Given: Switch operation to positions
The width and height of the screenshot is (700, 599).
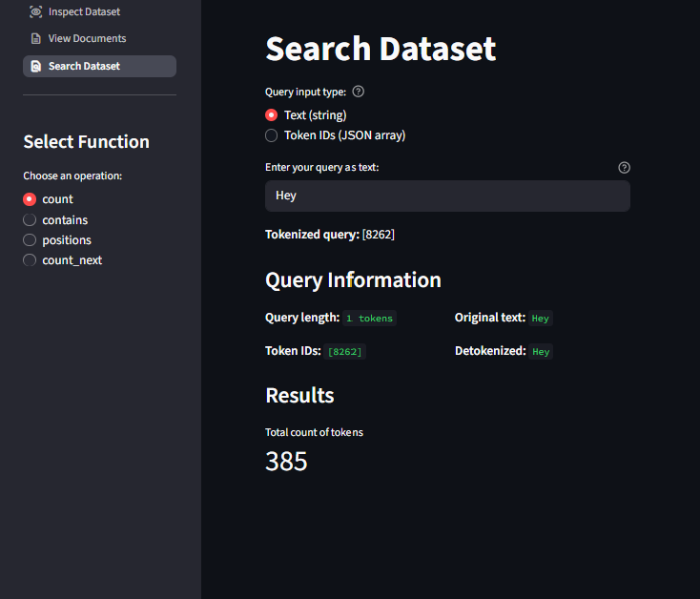Looking at the screenshot, I should click(30, 240).
